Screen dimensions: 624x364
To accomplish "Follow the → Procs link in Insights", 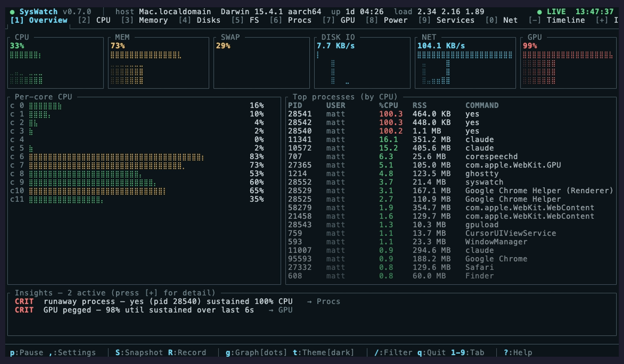I will click(x=323, y=302).
